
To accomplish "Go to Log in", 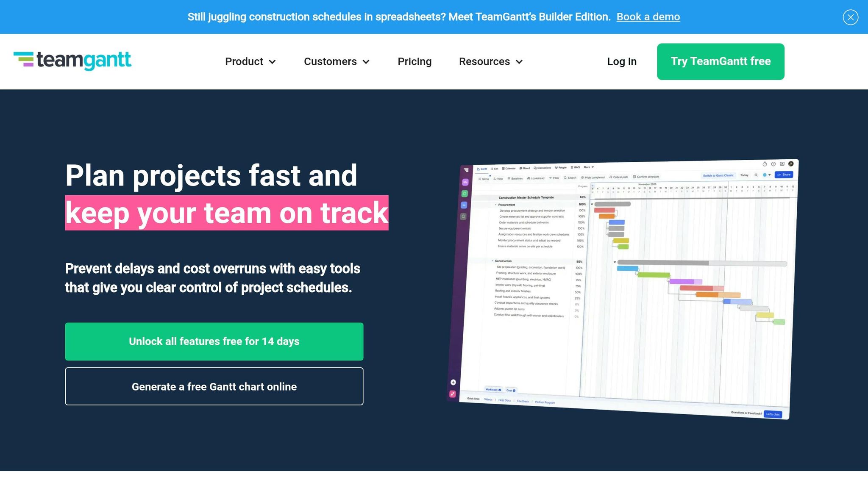I will coord(622,61).
